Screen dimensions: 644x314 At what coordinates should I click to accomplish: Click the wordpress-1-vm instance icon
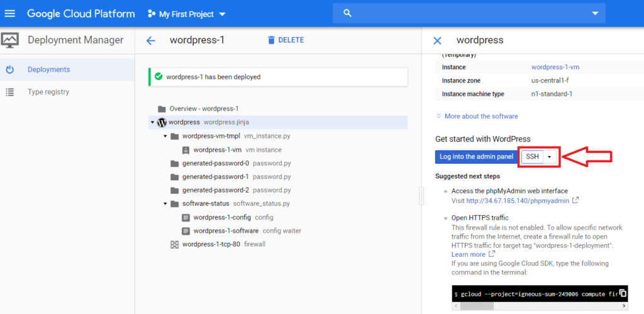click(x=186, y=150)
